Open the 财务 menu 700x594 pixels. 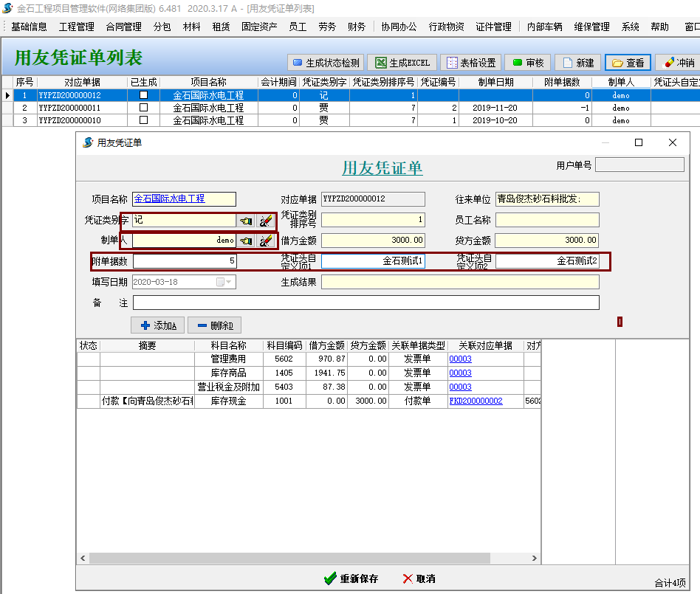(x=356, y=27)
